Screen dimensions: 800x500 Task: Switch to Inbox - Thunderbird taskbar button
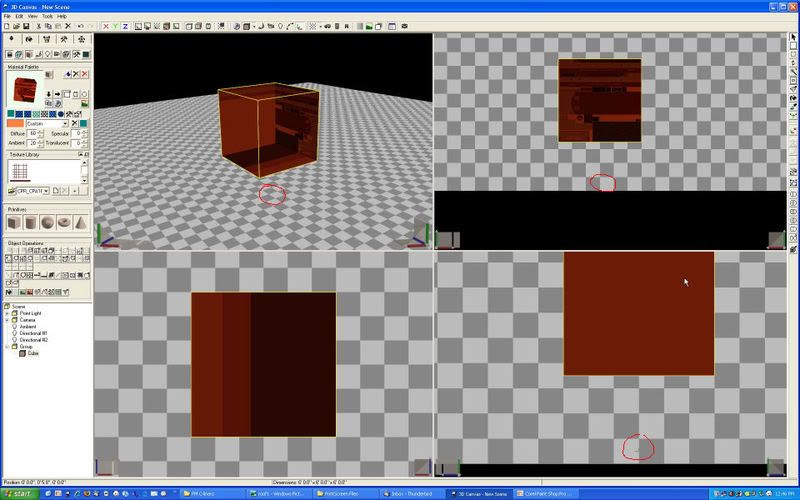point(413,493)
